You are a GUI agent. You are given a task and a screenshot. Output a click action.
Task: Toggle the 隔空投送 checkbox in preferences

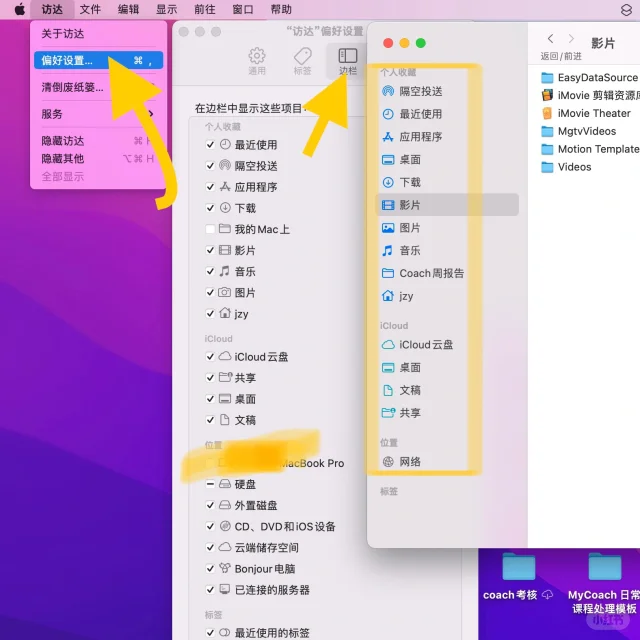click(210, 166)
